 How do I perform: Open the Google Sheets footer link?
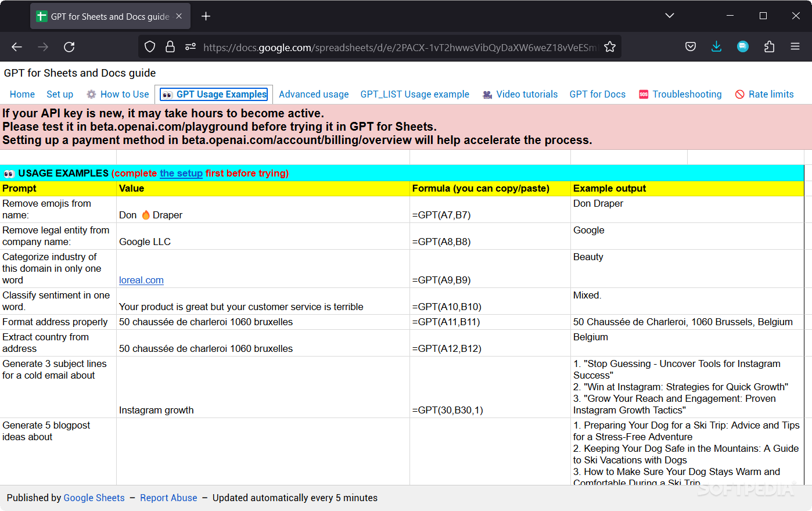point(94,498)
